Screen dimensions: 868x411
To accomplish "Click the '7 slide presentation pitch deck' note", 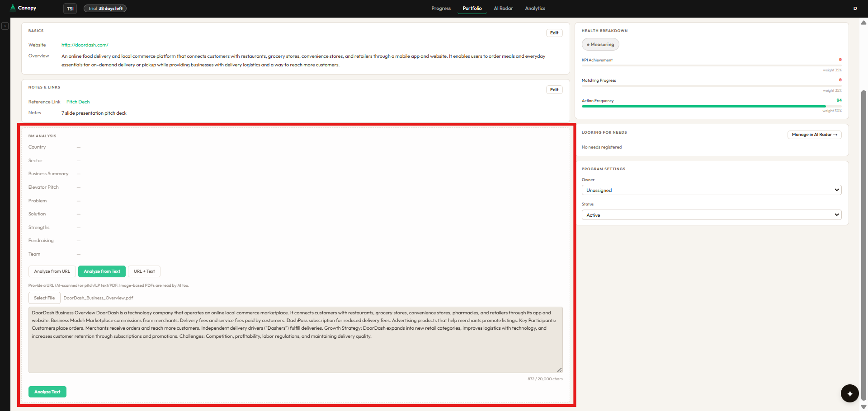I will pos(94,113).
